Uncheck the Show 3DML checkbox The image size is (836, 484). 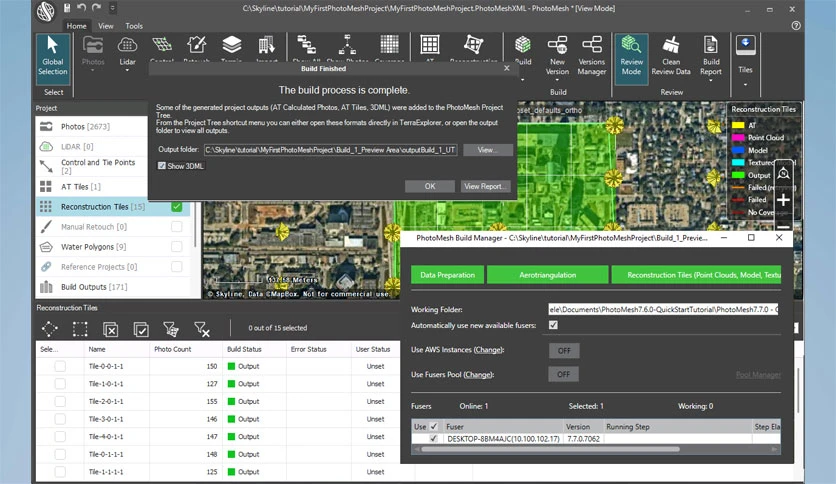tap(162, 166)
